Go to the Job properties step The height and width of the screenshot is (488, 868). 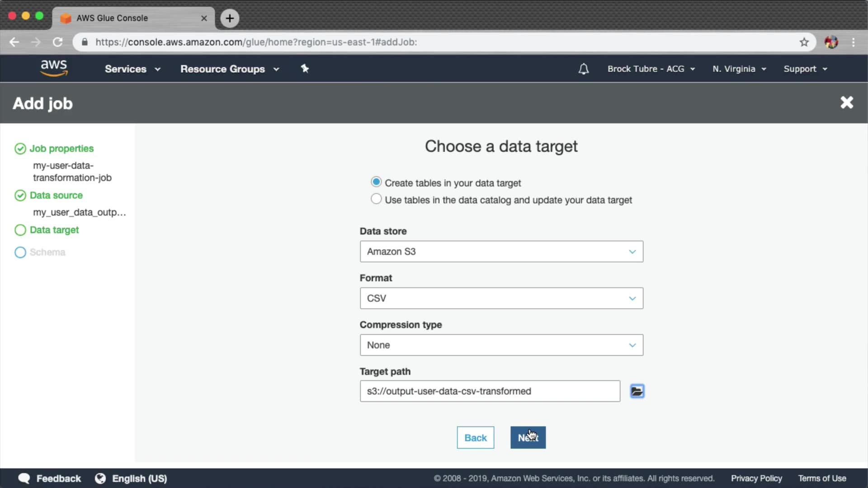pyautogui.click(x=61, y=149)
